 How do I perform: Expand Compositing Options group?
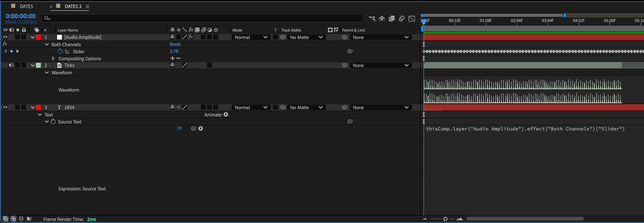pos(53,58)
